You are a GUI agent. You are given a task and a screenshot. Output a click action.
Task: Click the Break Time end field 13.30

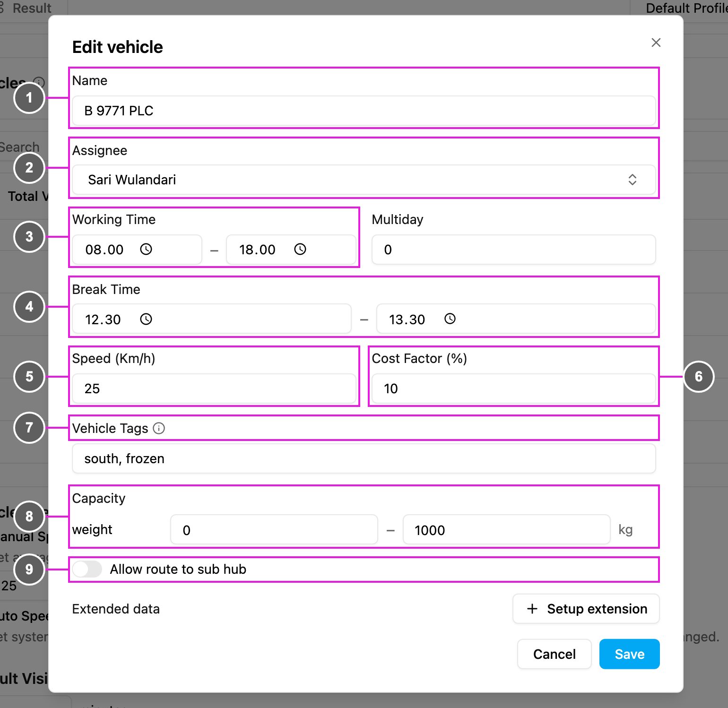pyautogui.click(x=516, y=319)
